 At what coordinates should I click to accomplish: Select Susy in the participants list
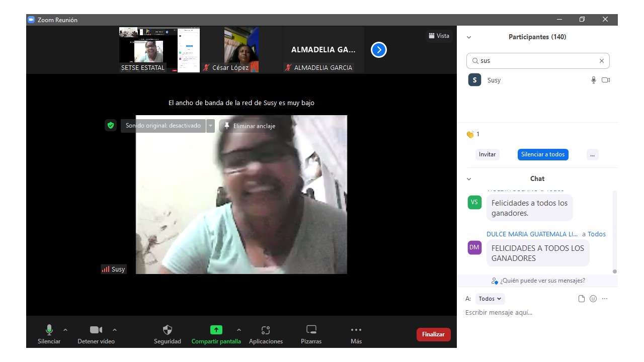(538, 80)
